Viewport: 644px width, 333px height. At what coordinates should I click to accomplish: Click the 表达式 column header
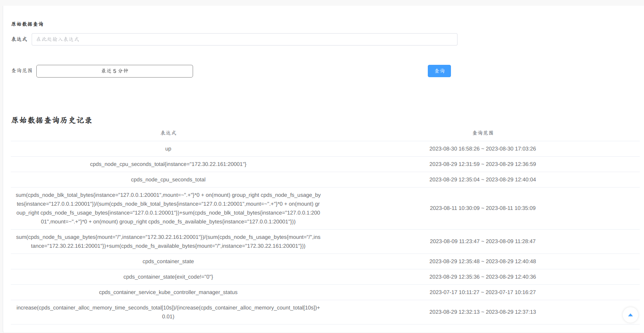168,133
